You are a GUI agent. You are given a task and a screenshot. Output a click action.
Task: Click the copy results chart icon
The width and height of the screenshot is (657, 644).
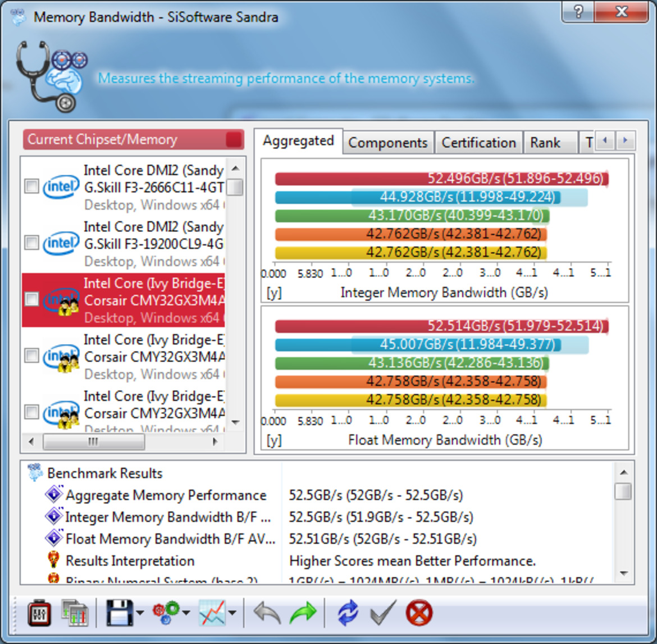(75, 614)
